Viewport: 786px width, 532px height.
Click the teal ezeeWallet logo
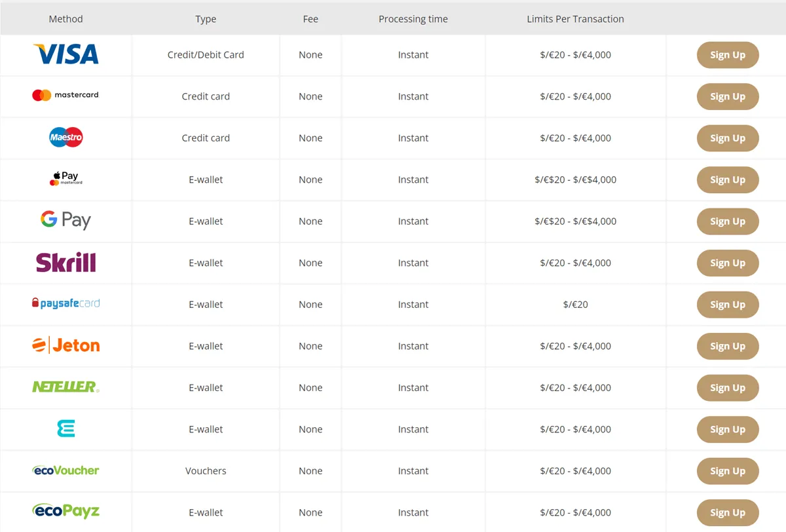click(65, 429)
